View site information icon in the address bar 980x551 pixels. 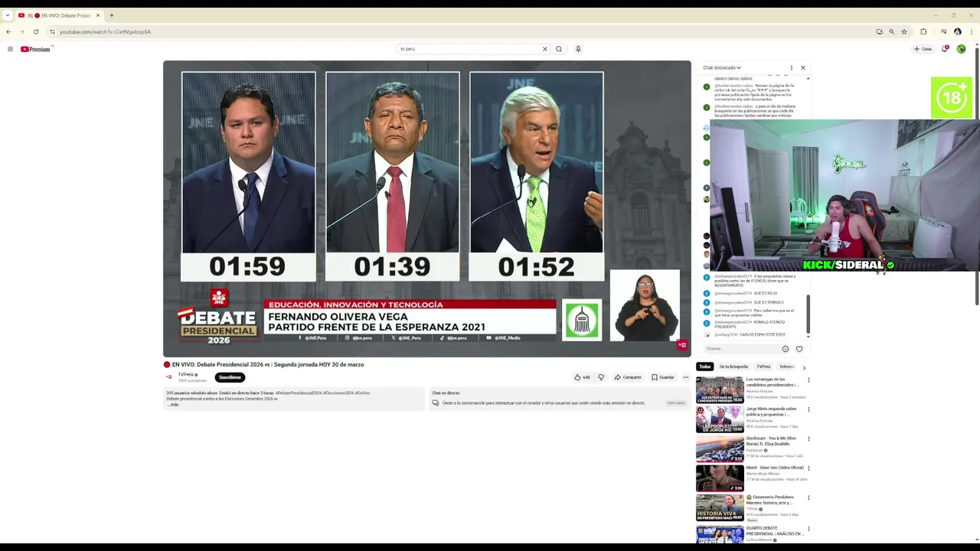pyautogui.click(x=52, y=31)
